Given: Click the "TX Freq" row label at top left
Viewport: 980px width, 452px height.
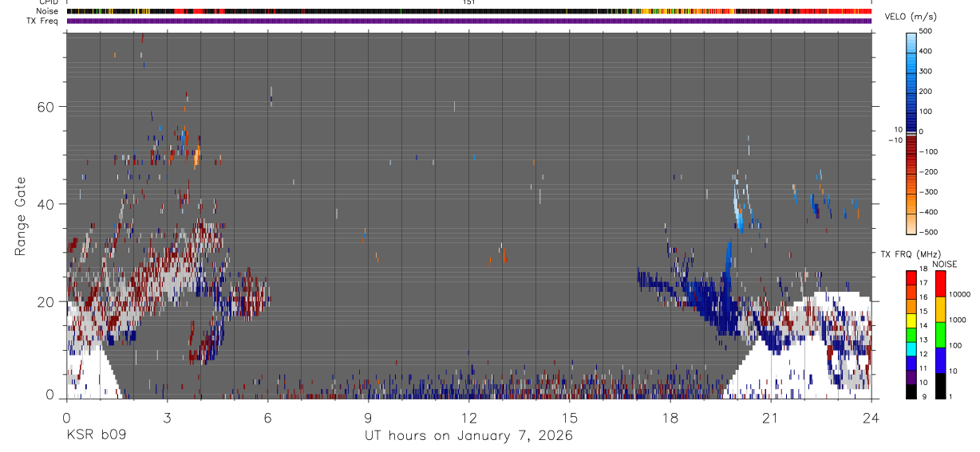Looking at the screenshot, I should pyautogui.click(x=42, y=21).
